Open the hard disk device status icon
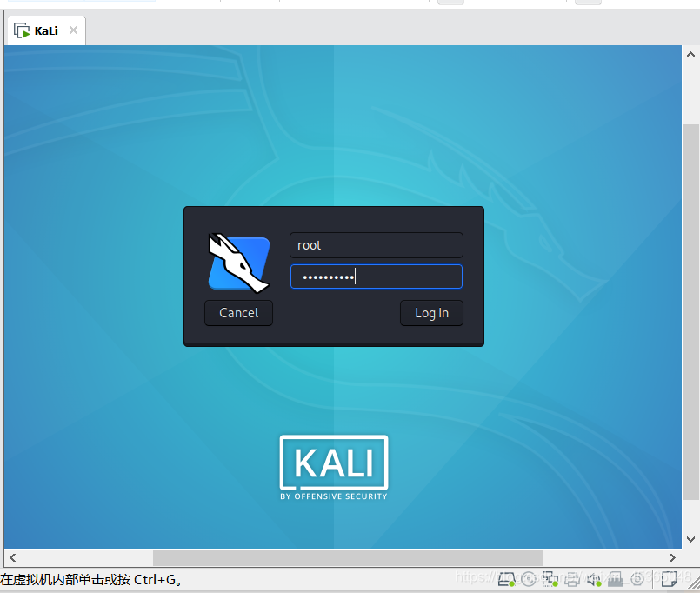This screenshot has width=700, height=593. click(507, 579)
